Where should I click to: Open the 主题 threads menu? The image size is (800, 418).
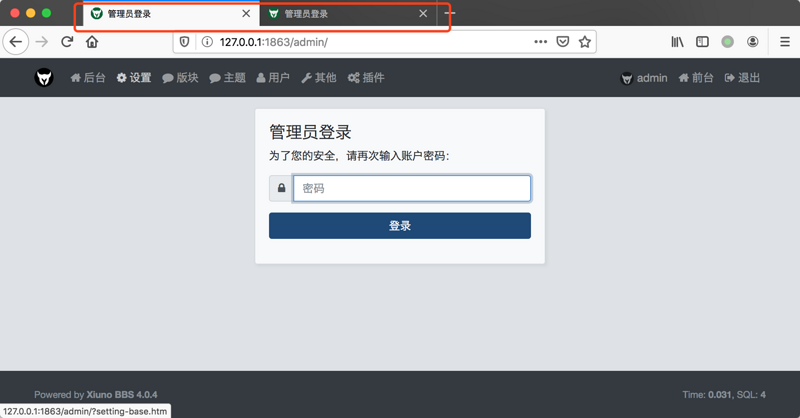[x=228, y=78]
